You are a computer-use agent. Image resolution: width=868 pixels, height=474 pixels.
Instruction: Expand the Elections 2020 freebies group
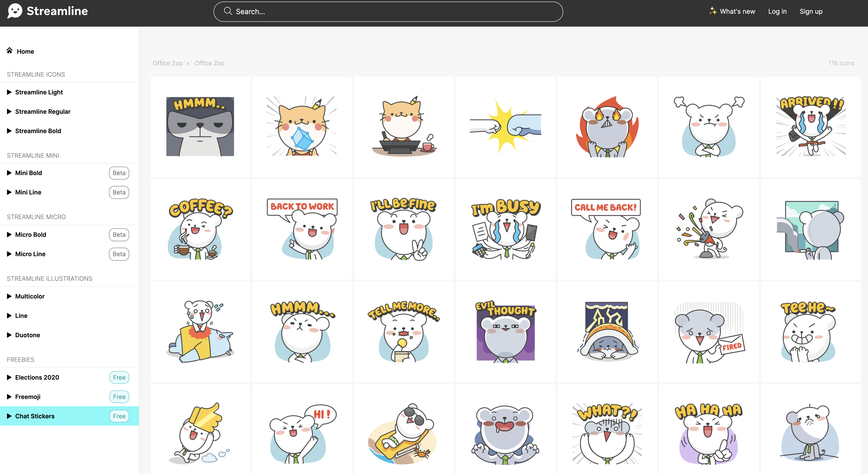pyautogui.click(x=9, y=377)
